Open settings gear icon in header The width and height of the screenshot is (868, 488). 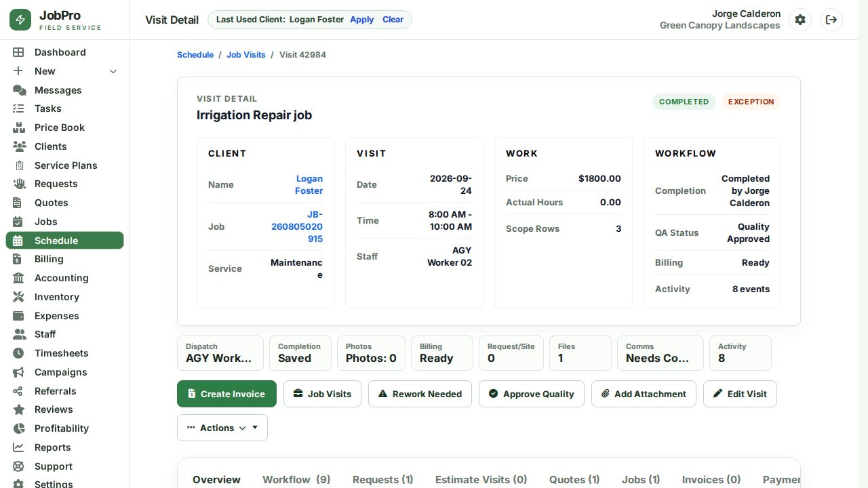[800, 20]
